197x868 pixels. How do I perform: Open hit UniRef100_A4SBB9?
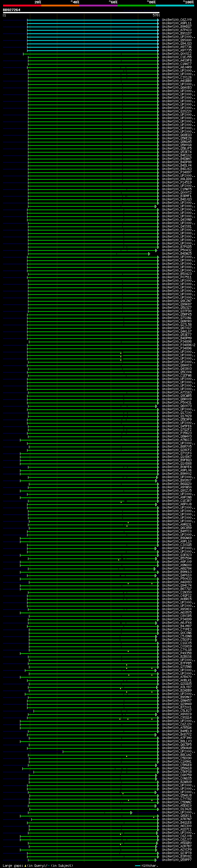point(177,81)
